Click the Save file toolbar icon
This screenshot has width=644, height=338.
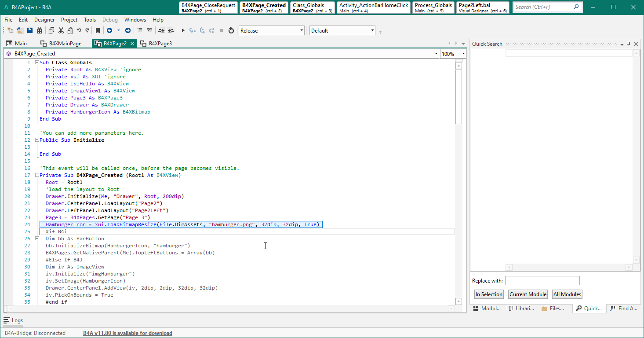tap(30, 30)
